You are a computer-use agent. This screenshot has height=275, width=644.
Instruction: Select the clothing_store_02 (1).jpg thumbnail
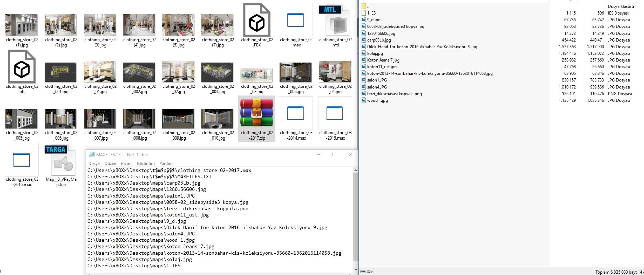pyautogui.click(x=22, y=30)
